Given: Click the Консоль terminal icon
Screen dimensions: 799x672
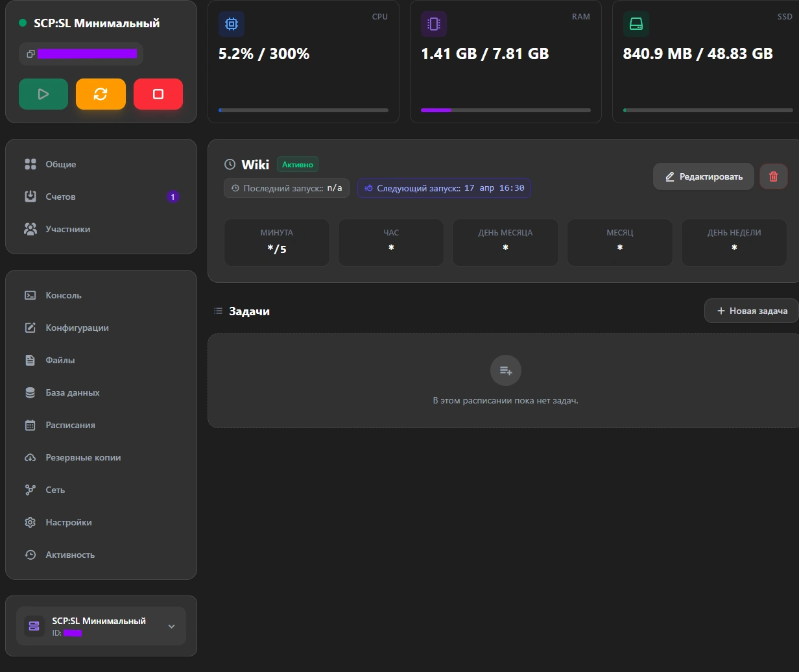Looking at the screenshot, I should point(30,295).
